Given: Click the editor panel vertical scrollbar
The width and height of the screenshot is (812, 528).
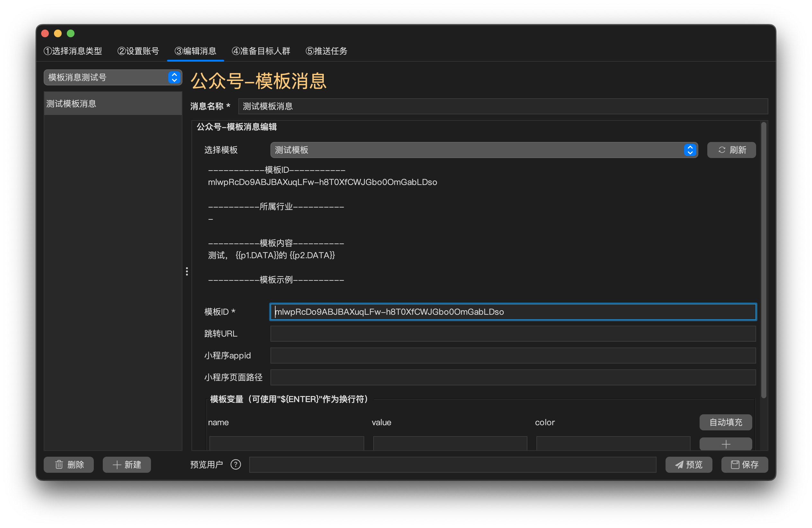Looking at the screenshot, I should click(763, 259).
